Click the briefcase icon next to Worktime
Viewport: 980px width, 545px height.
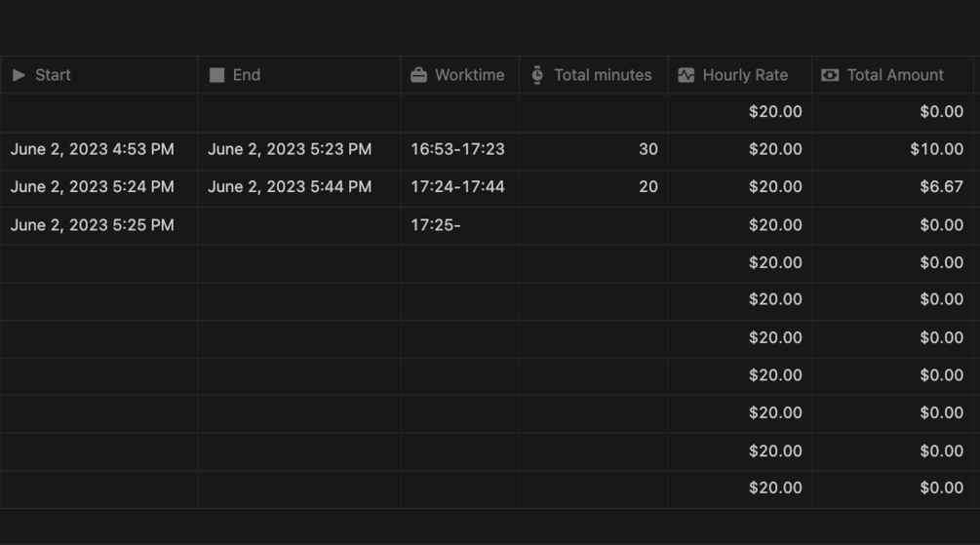pyautogui.click(x=418, y=75)
